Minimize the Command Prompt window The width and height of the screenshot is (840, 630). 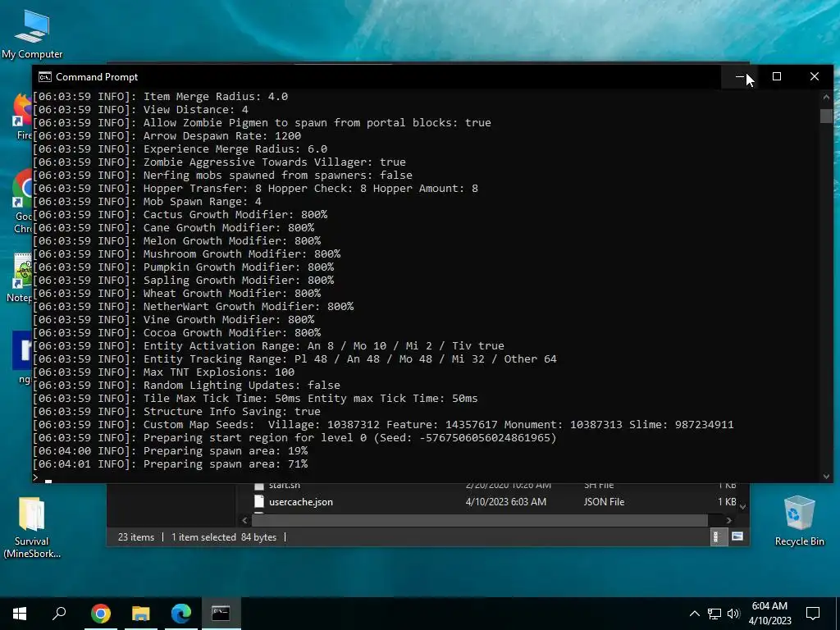tap(739, 76)
